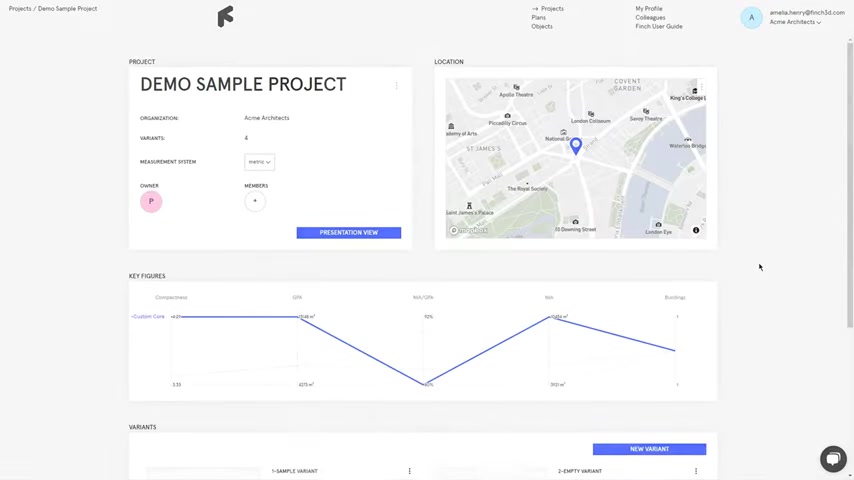
Task: Click the amelia.henry@finch3d.com account email
Action: point(807,13)
